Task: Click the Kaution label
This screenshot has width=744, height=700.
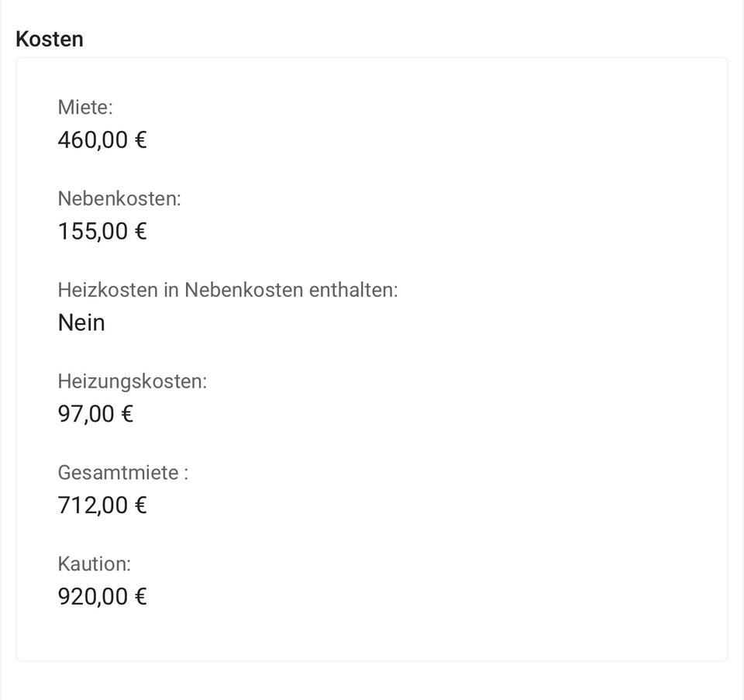Action: point(95,564)
